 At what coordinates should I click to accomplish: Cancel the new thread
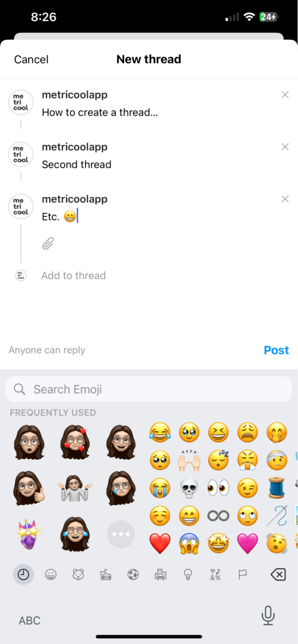(31, 60)
